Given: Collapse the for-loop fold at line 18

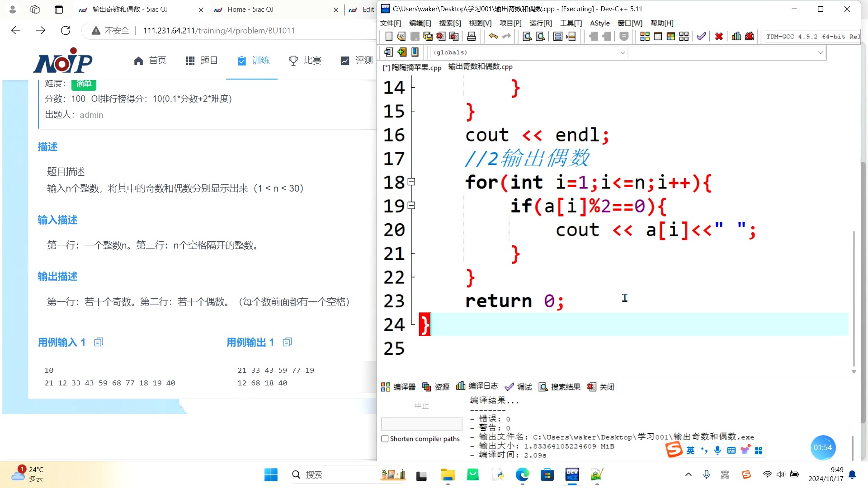Looking at the screenshot, I should [411, 182].
